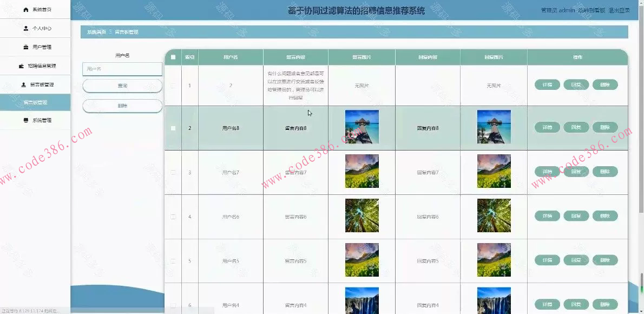Image resolution: width=644 pixels, height=314 pixels.
Task: Click the 查询 search button
Action: pos(122,86)
